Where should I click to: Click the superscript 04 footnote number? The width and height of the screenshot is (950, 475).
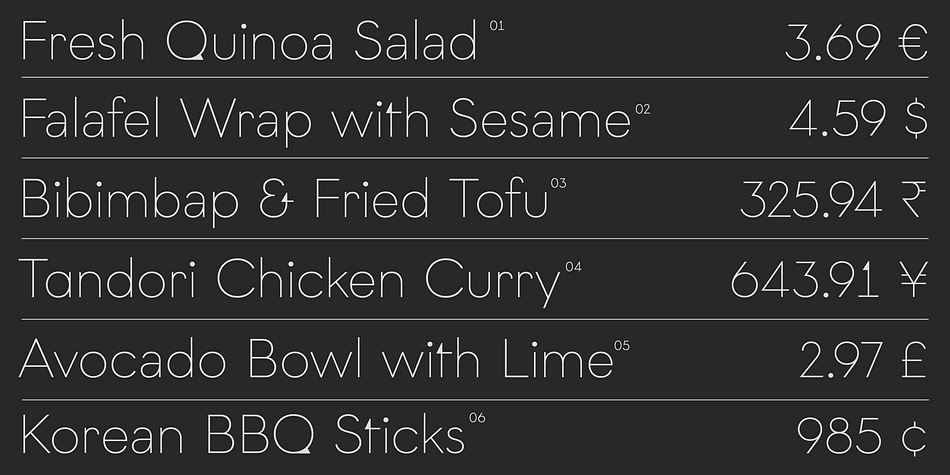pos(573,267)
